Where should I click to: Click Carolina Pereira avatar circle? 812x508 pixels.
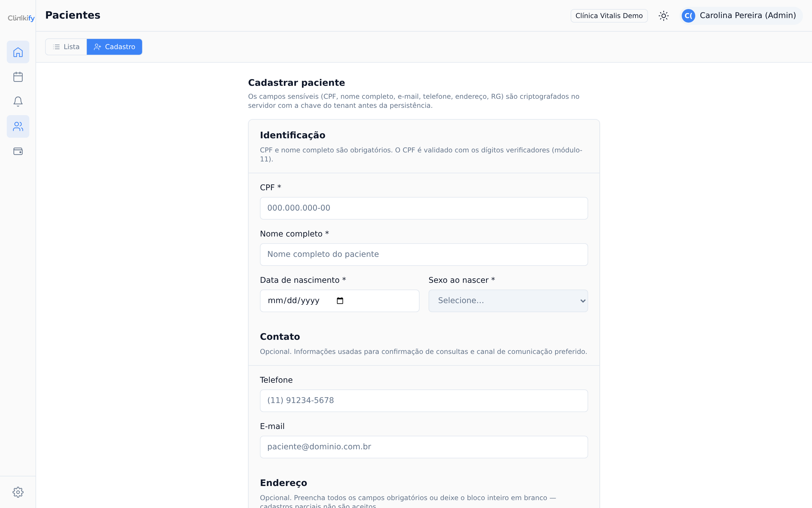[688, 16]
